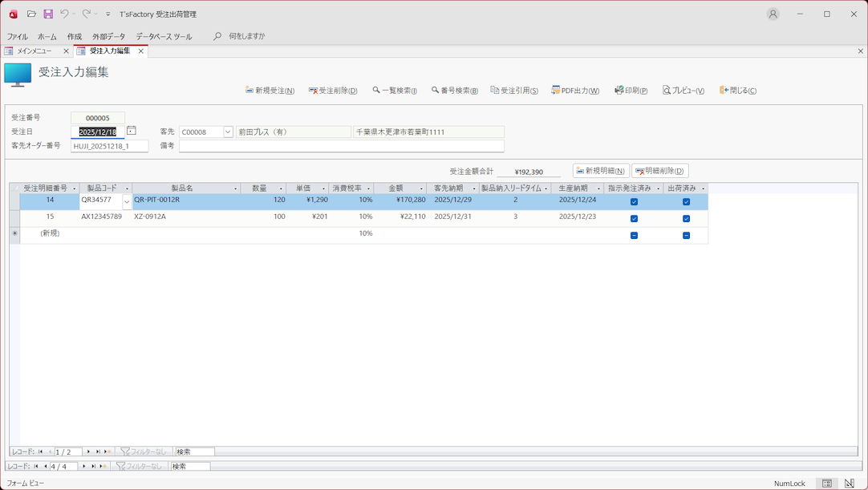Image resolution: width=868 pixels, height=490 pixels.
Task: Click the 備考 remarks input field
Action: tap(341, 146)
